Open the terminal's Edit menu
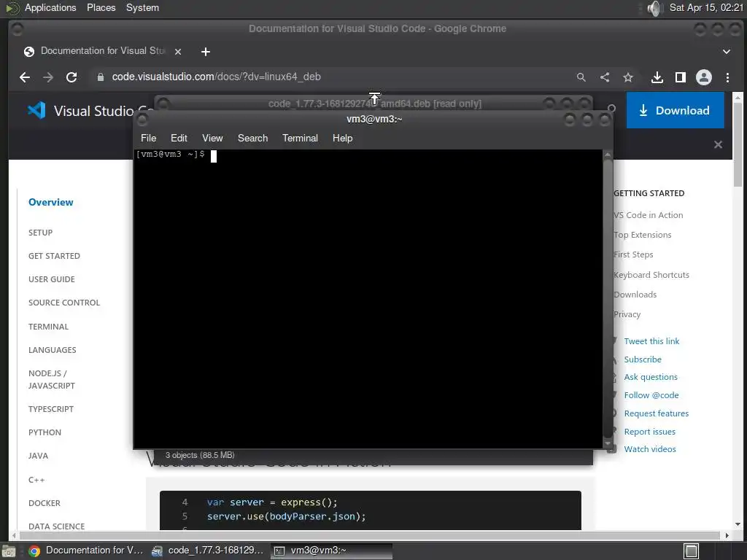Viewport: 747px width, 560px height. (x=179, y=138)
